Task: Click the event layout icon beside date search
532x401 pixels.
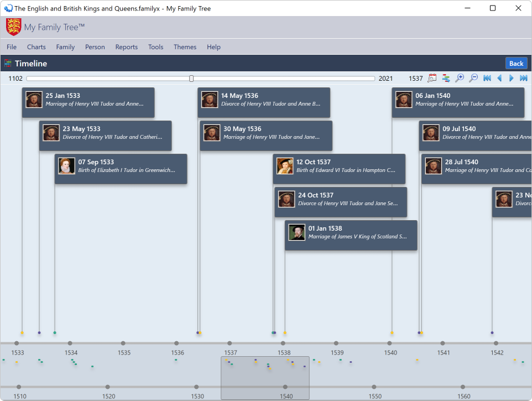Action: click(446, 78)
